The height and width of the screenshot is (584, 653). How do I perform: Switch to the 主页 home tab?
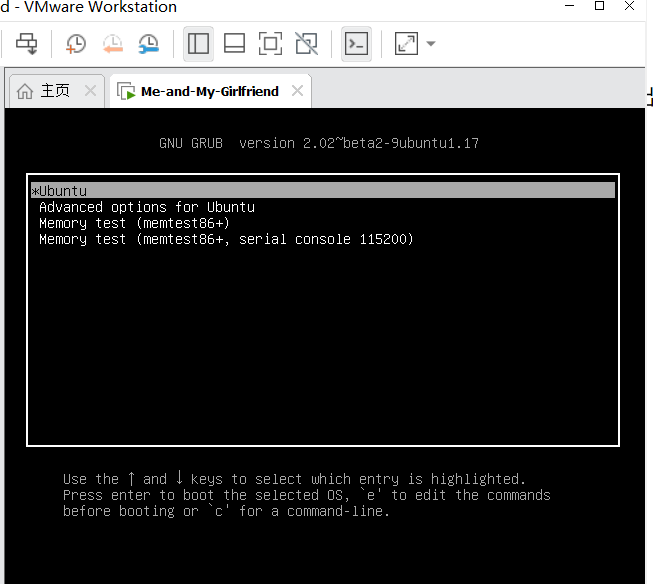44,91
